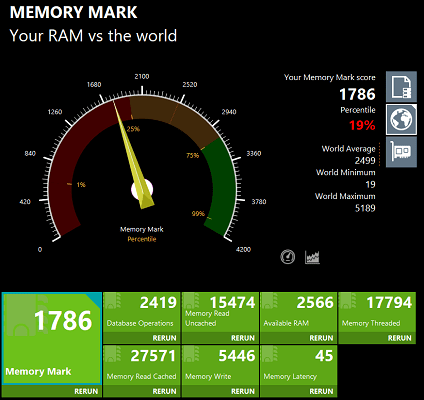This screenshot has width=424, height=400.
Task: Rerun the Memory Write test
Action: click(243, 391)
